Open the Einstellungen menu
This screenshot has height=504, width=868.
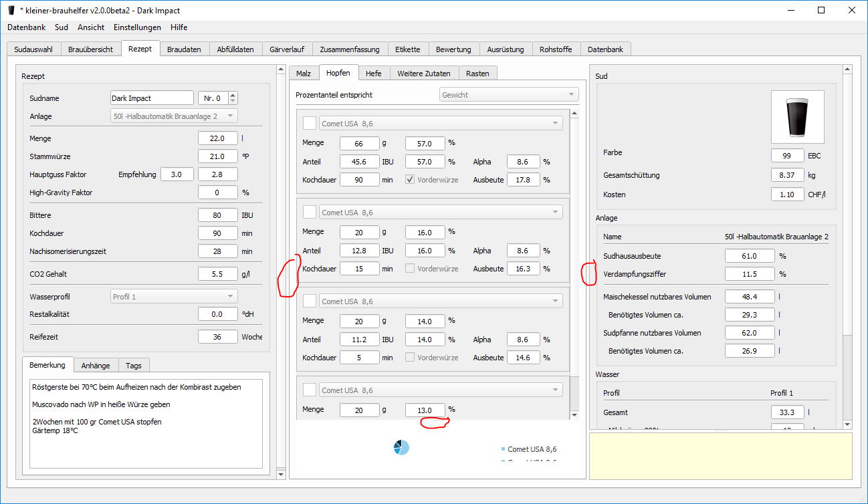(x=137, y=27)
